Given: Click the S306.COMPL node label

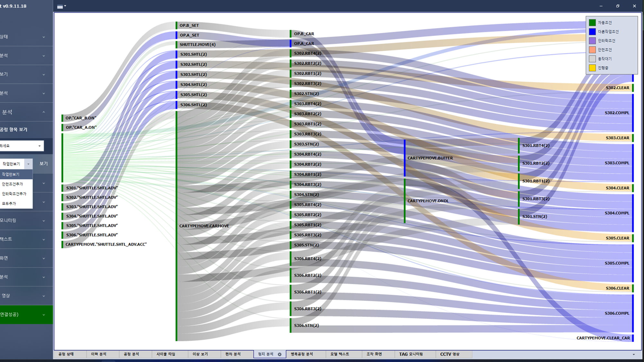Looking at the screenshot, I should (617, 313).
